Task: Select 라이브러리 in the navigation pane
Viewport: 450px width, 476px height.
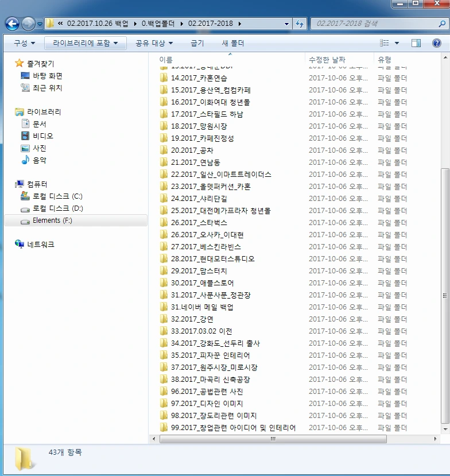Action: pos(44,112)
